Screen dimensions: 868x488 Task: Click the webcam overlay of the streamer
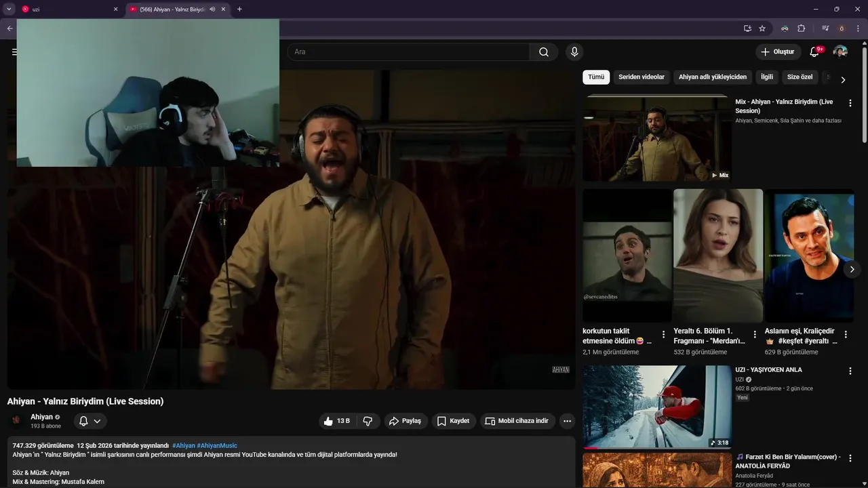[148, 92]
